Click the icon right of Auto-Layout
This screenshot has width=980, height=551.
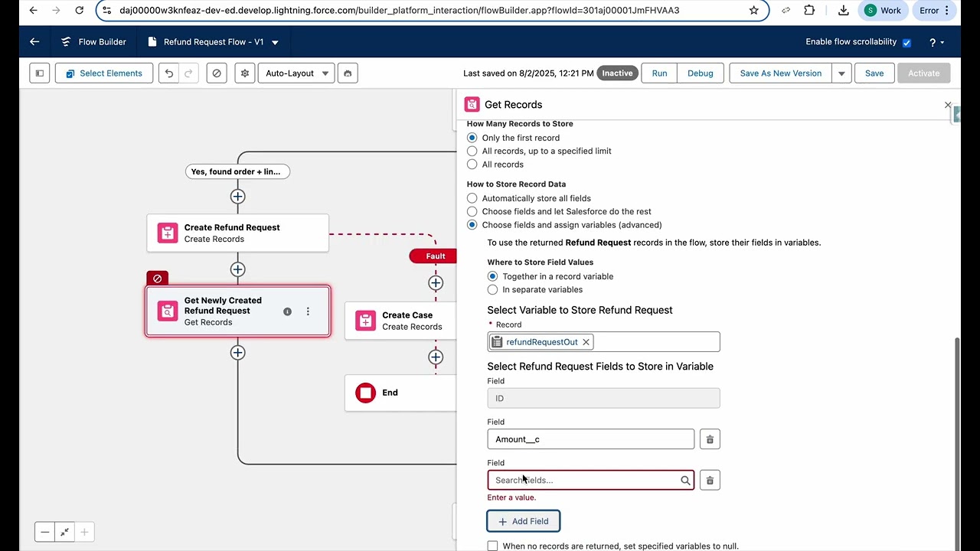[348, 73]
